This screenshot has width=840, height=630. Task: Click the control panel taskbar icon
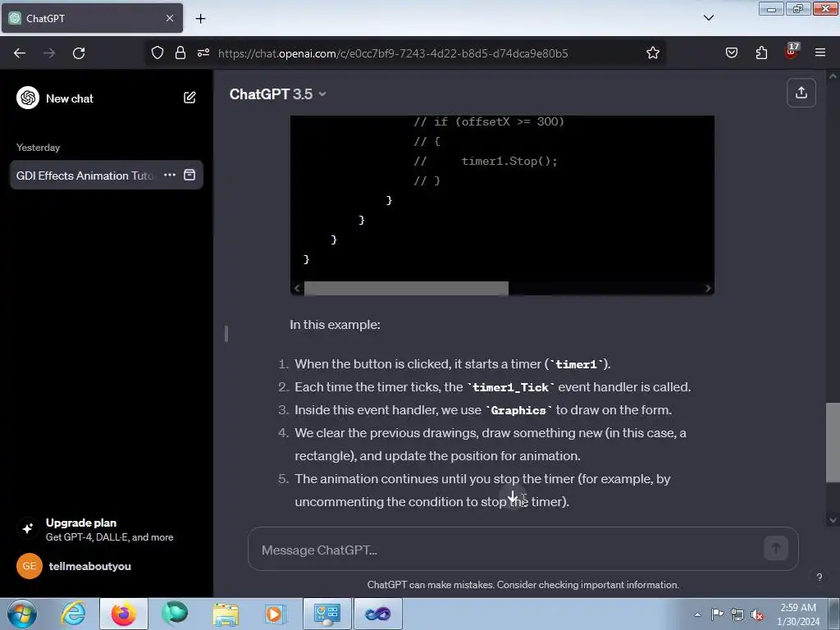(327, 614)
